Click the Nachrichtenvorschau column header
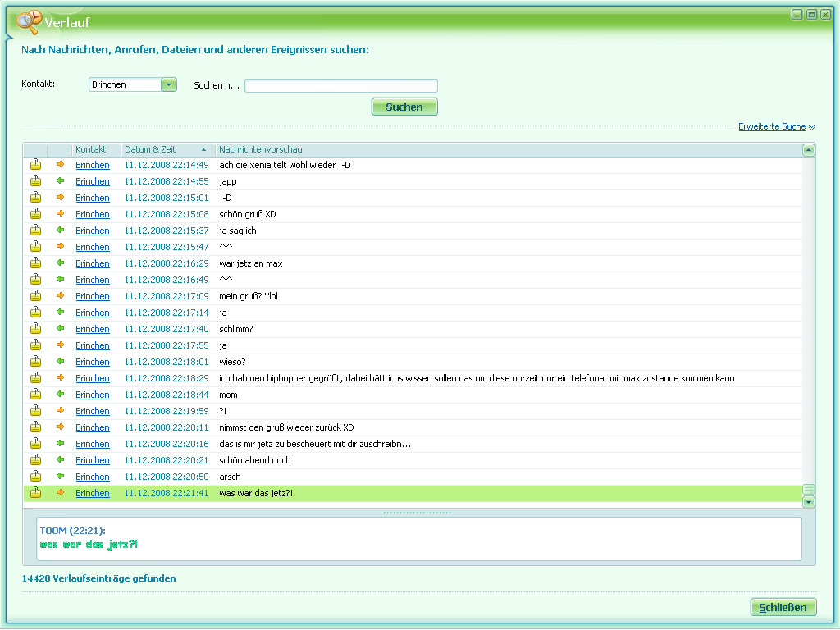The width and height of the screenshot is (840, 630). coord(260,149)
